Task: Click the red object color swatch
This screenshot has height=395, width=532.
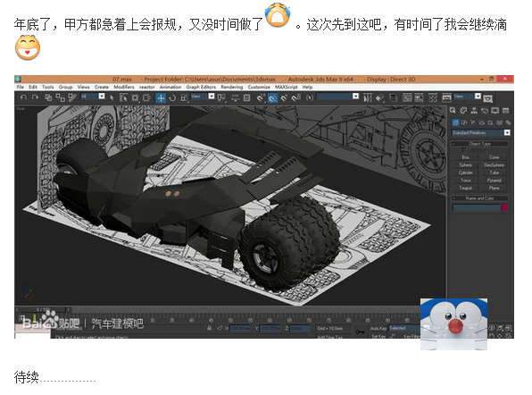Action: point(505,207)
